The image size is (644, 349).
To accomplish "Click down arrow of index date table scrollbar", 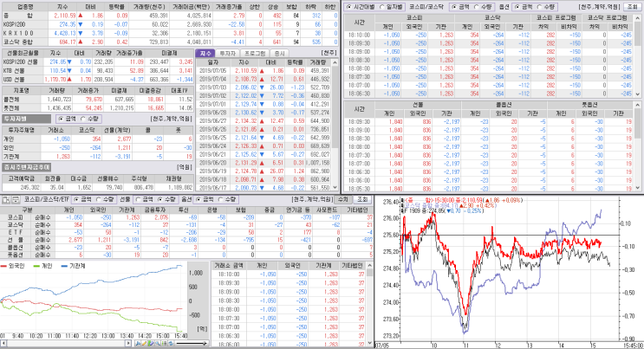I will tap(335, 187).
